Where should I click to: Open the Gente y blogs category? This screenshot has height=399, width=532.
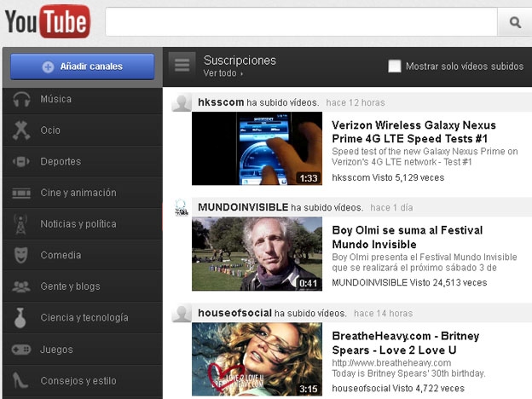pos(83,286)
